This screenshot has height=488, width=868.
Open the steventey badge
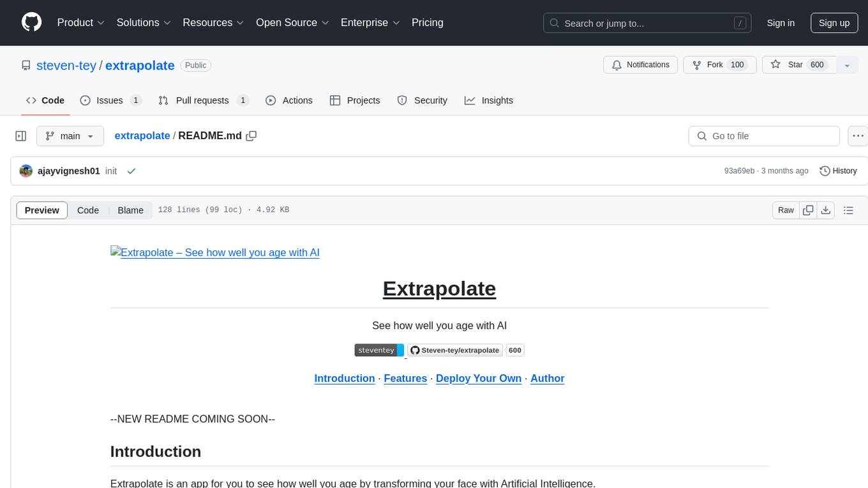pos(379,350)
